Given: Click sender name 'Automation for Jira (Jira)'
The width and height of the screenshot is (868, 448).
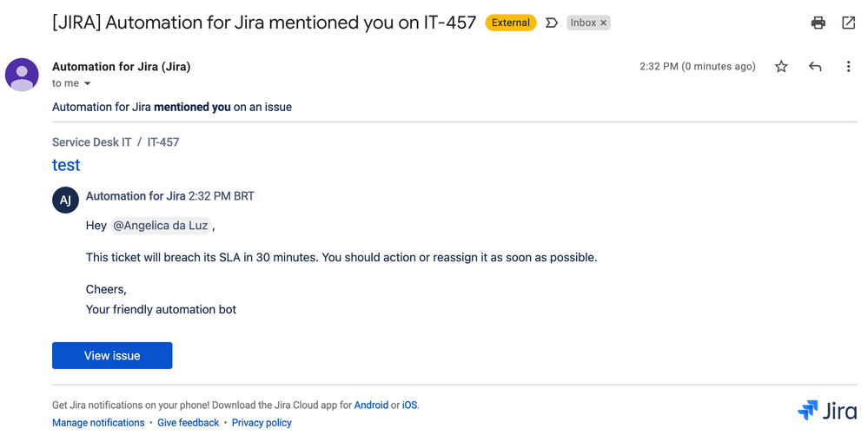Looking at the screenshot, I should 122,67.
